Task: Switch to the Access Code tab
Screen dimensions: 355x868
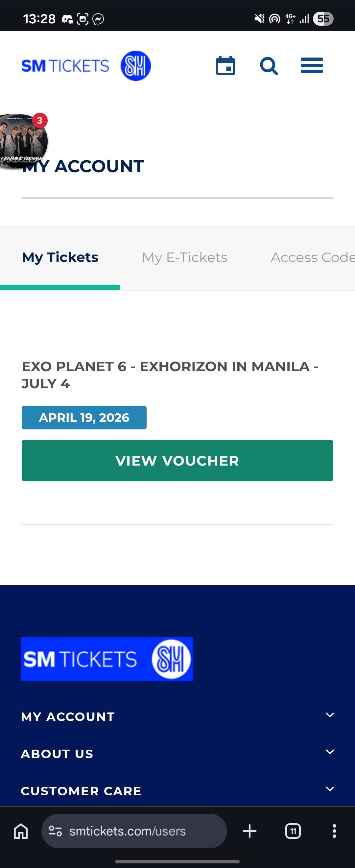Action: pos(313,257)
